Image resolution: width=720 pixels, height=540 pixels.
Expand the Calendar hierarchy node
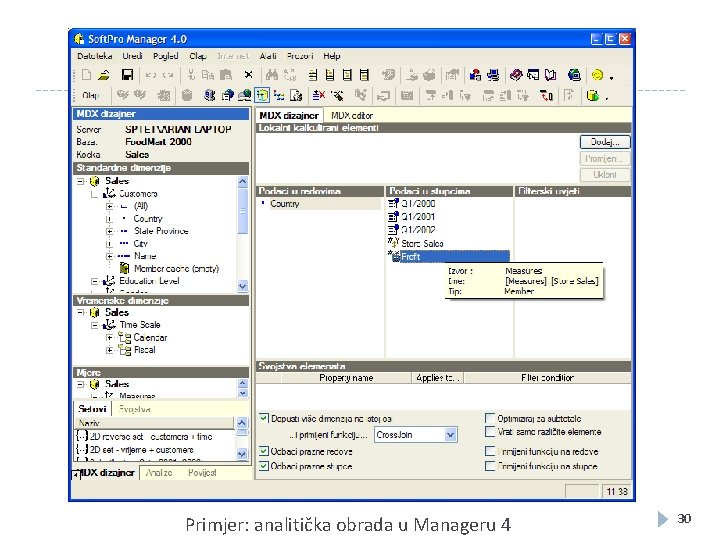(x=109, y=338)
